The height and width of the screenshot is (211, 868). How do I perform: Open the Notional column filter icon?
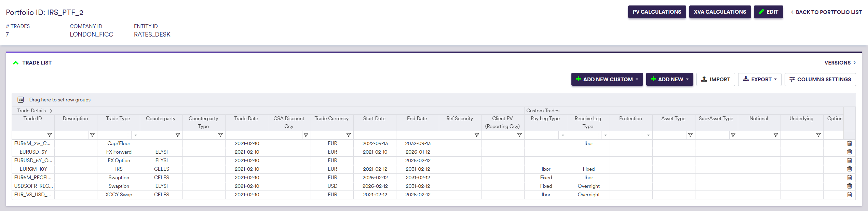pyautogui.click(x=776, y=135)
